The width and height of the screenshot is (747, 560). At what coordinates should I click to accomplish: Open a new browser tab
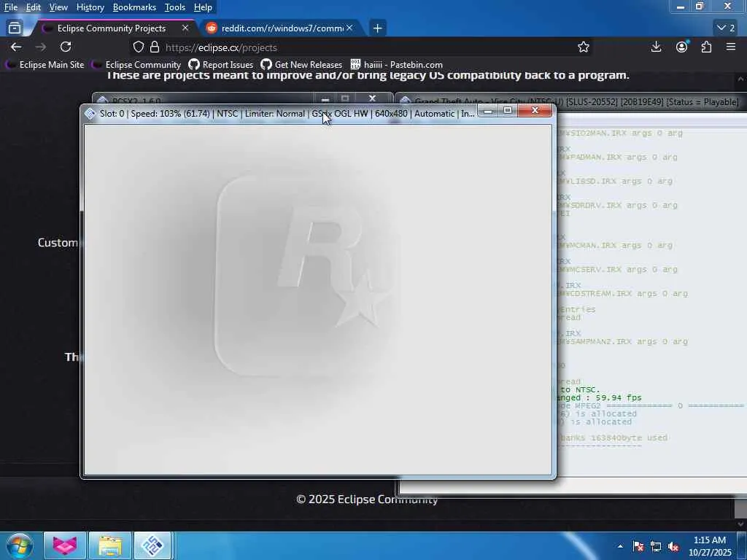pos(377,28)
